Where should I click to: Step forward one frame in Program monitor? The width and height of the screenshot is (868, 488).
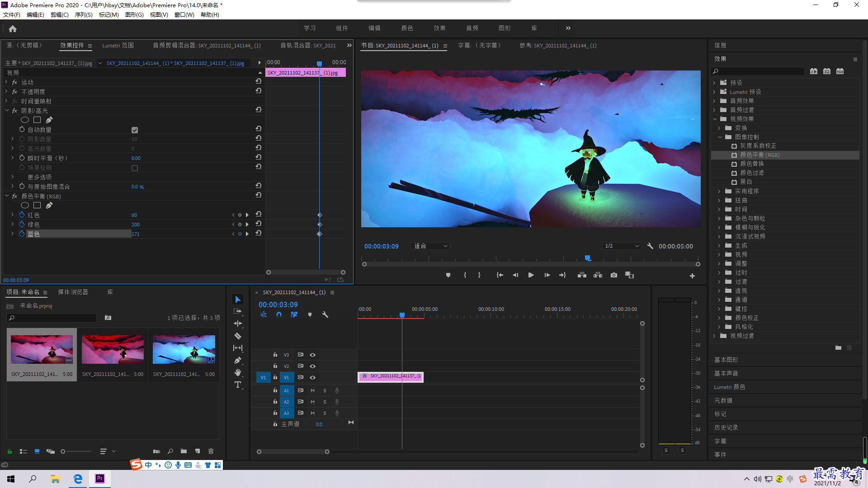click(x=547, y=275)
